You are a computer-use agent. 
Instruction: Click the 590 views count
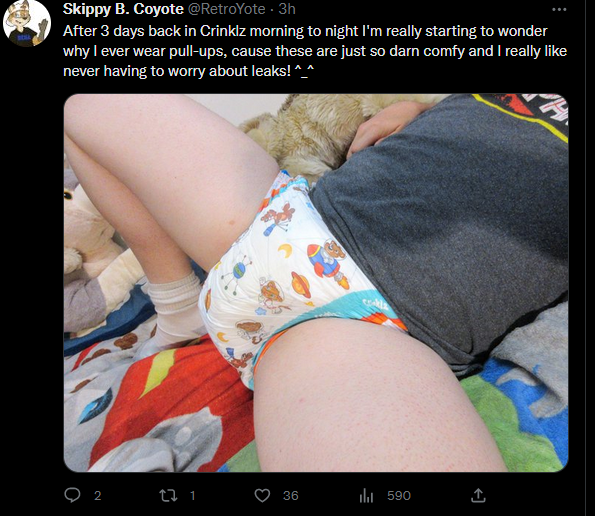tap(399, 496)
